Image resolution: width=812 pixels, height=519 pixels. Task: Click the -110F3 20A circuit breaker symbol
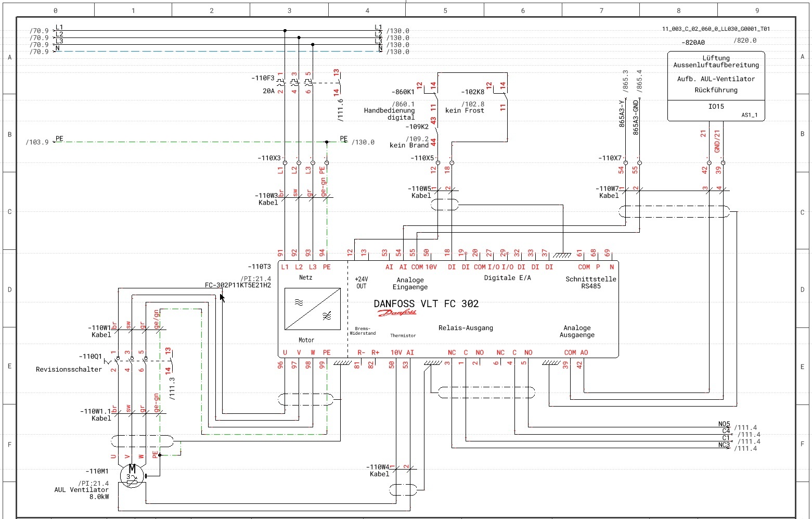pyautogui.click(x=294, y=82)
